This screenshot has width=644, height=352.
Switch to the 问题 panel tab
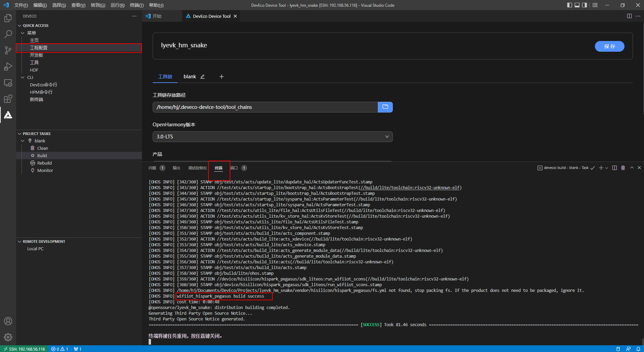tap(152, 168)
